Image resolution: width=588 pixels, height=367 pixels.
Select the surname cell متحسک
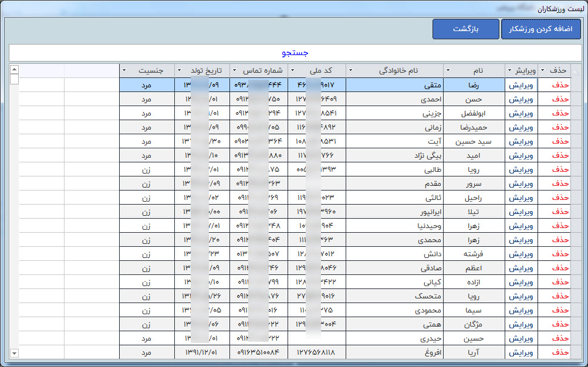(394, 296)
